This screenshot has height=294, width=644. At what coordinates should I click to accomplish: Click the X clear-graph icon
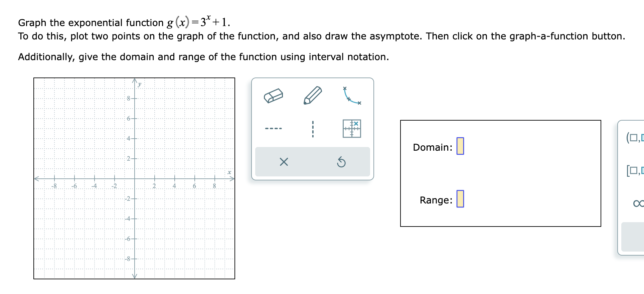coord(284,162)
